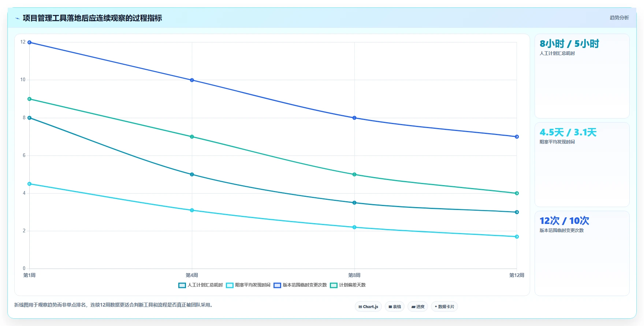644x326 pixels.
Task: Click the dark blue line point at 第12周 value 7
Action: (x=517, y=137)
